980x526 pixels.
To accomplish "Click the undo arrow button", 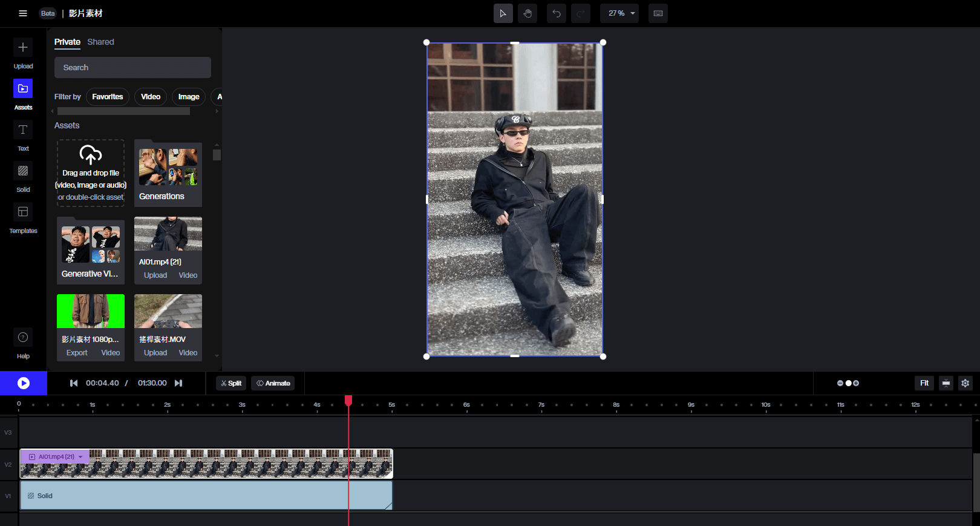I will tap(556, 13).
